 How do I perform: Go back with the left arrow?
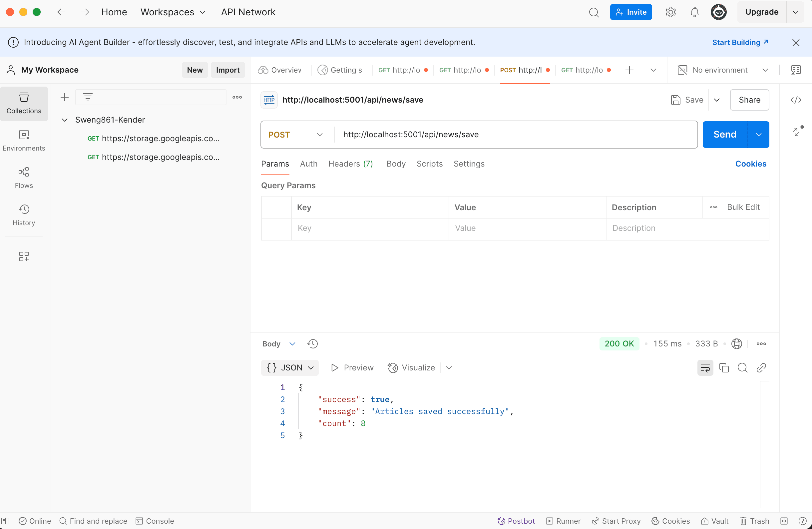click(x=61, y=12)
